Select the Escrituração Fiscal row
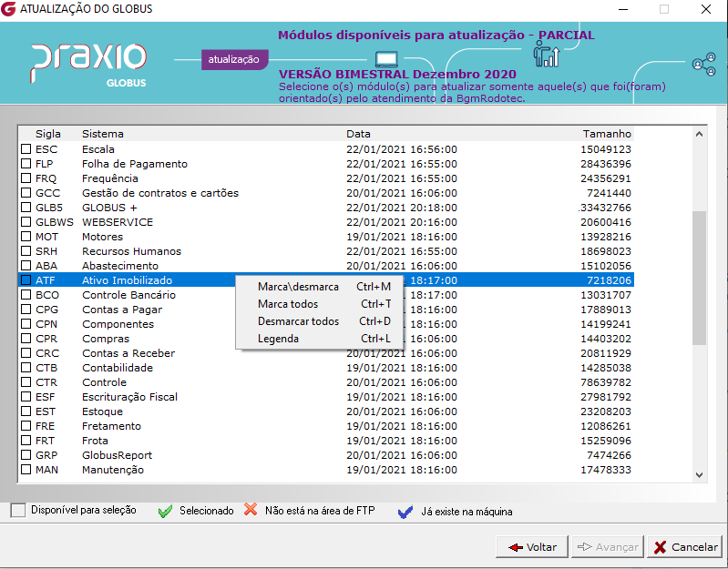Screen dimensions: 728x569 (x=326, y=397)
